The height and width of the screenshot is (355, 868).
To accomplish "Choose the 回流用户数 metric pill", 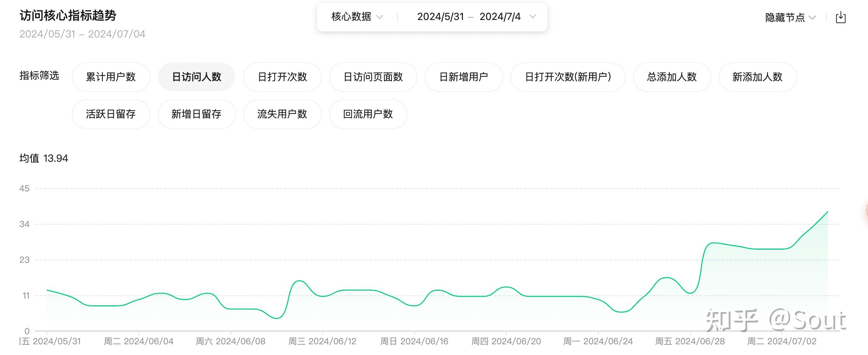I will (368, 114).
